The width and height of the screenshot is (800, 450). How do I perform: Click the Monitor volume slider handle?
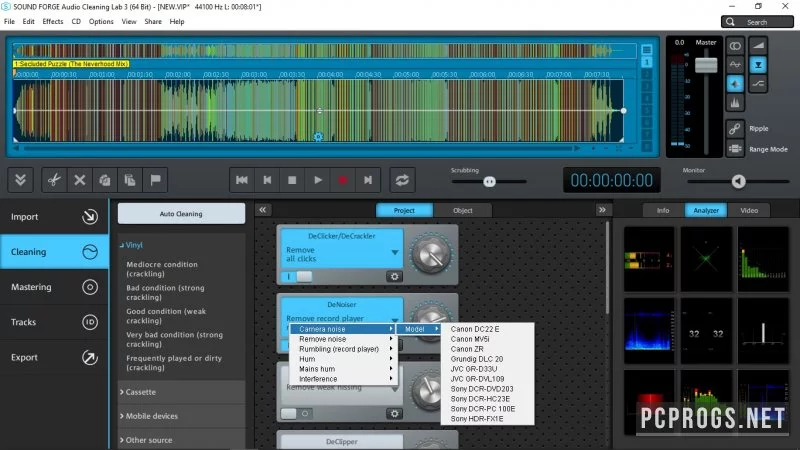(738, 181)
